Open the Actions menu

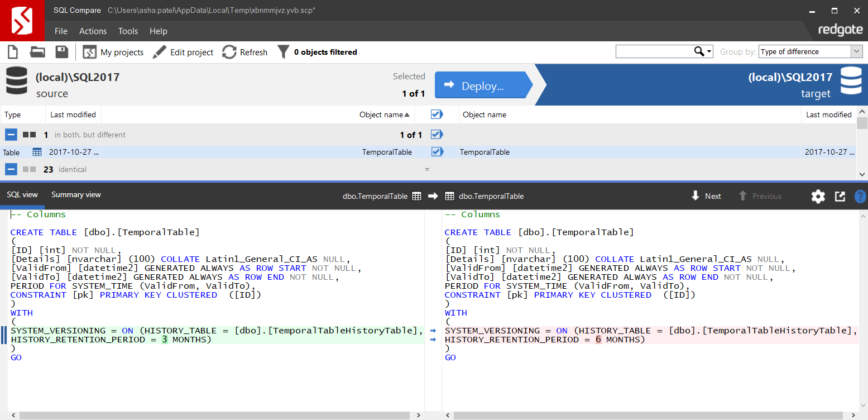pos(93,31)
